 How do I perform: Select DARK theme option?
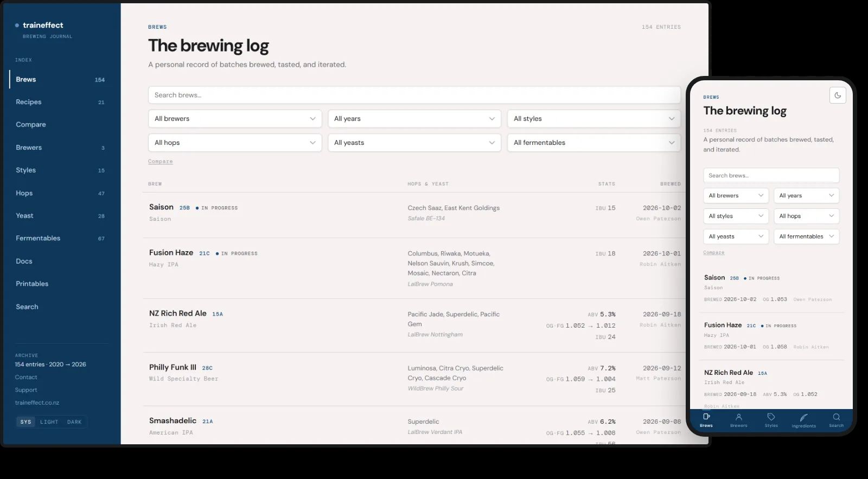click(74, 421)
